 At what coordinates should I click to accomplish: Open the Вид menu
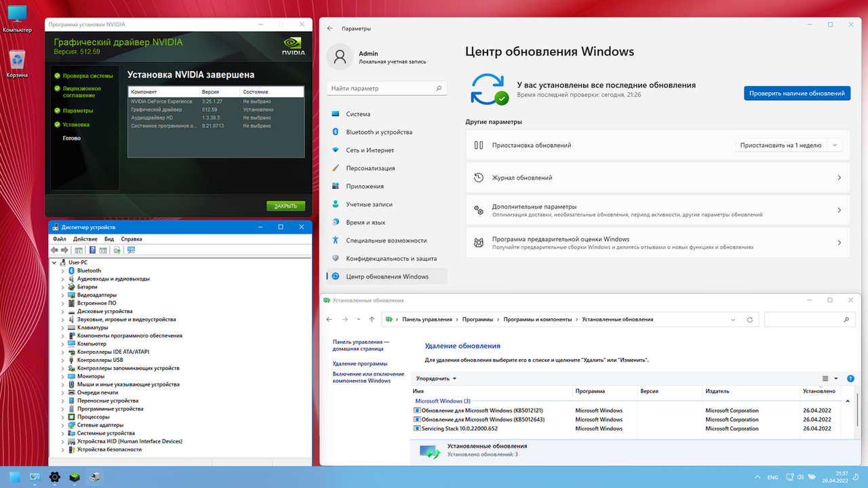tap(109, 239)
